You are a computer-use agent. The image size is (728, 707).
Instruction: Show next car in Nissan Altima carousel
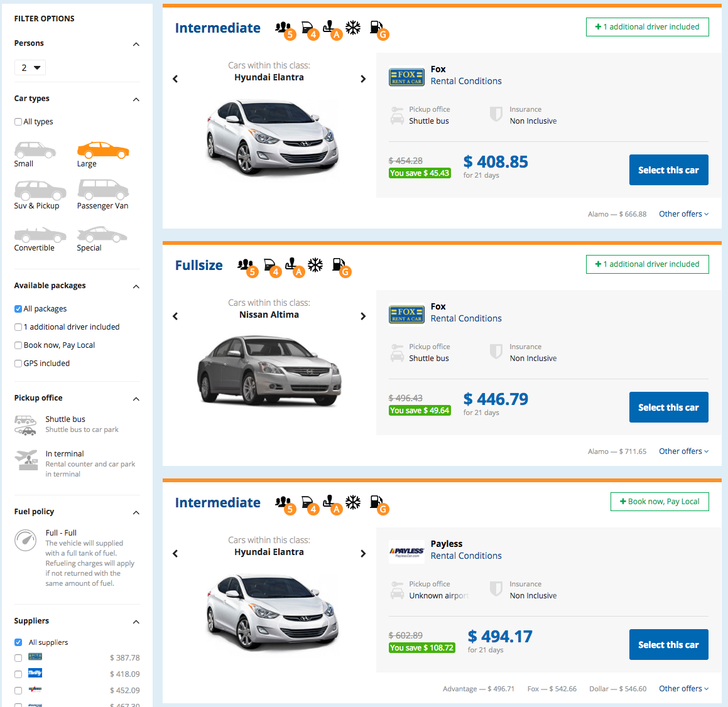[x=363, y=316]
